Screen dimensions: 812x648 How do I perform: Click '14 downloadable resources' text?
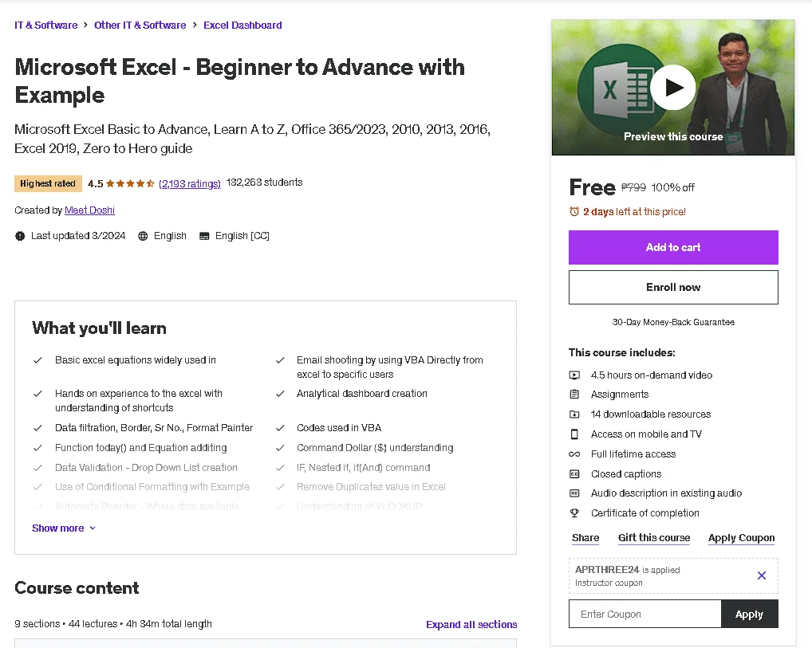(x=651, y=414)
